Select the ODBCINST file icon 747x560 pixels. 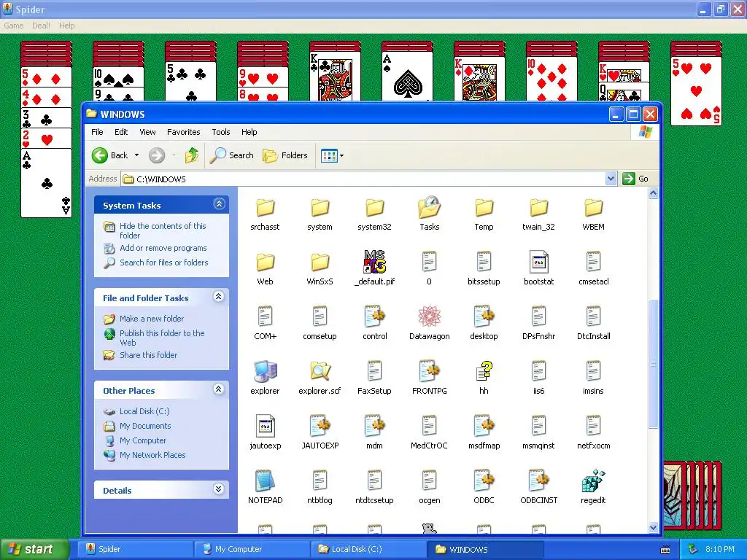pos(539,481)
